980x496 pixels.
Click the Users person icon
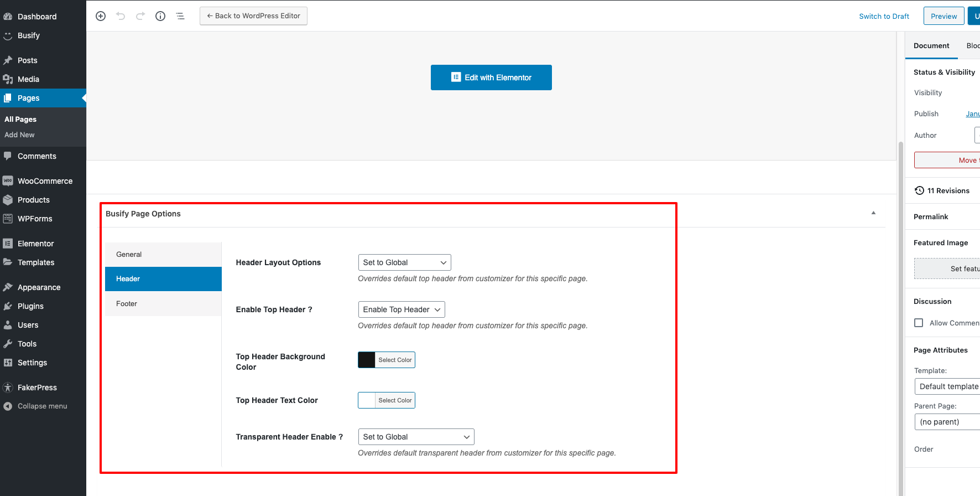[8, 325]
